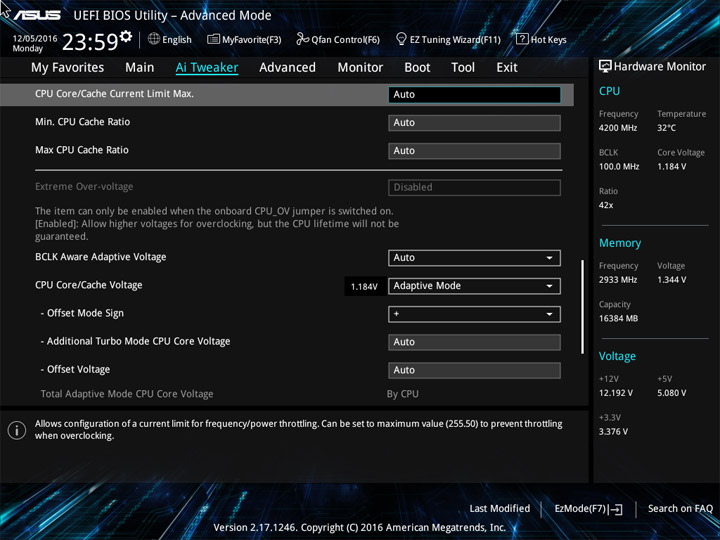Click the By CPU value

point(403,394)
